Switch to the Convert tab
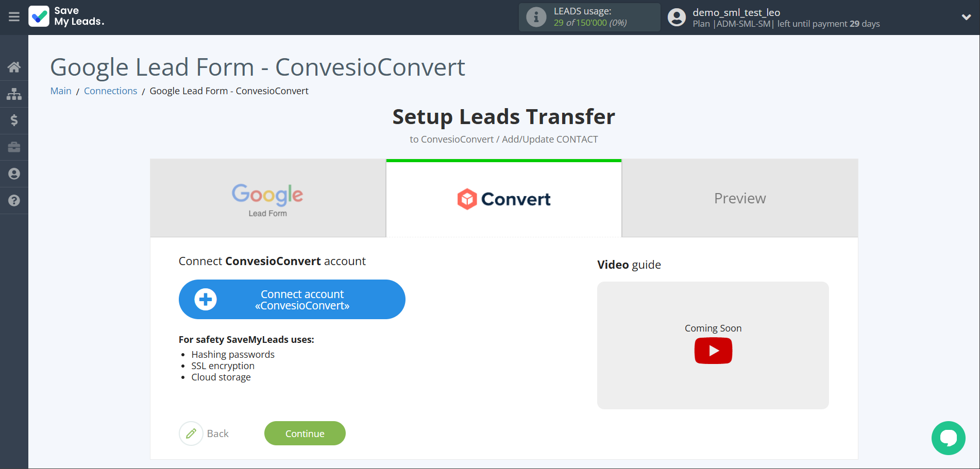980x469 pixels. [x=504, y=199]
